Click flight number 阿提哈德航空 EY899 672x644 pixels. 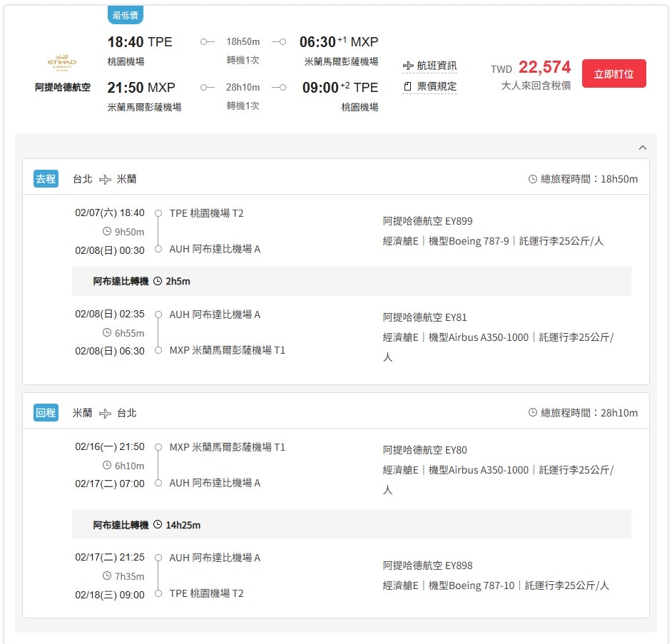pyautogui.click(x=428, y=221)
